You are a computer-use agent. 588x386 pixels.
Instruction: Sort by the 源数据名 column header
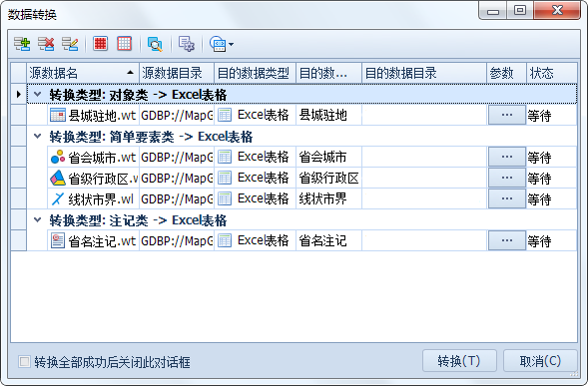[83, 73]
